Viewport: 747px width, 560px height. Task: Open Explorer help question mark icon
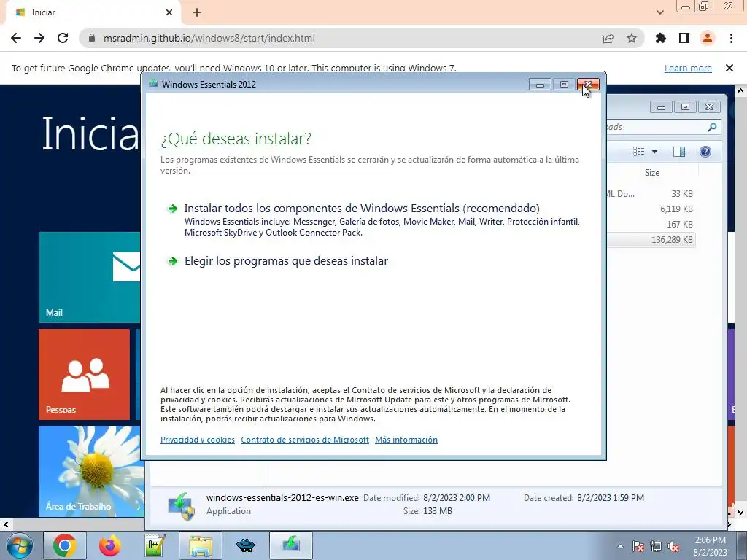[x=705, y=152]
